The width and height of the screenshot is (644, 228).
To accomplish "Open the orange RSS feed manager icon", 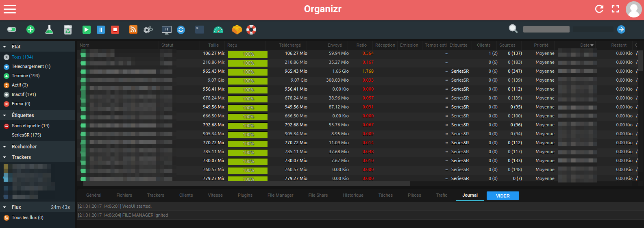I will pos(133,29).
